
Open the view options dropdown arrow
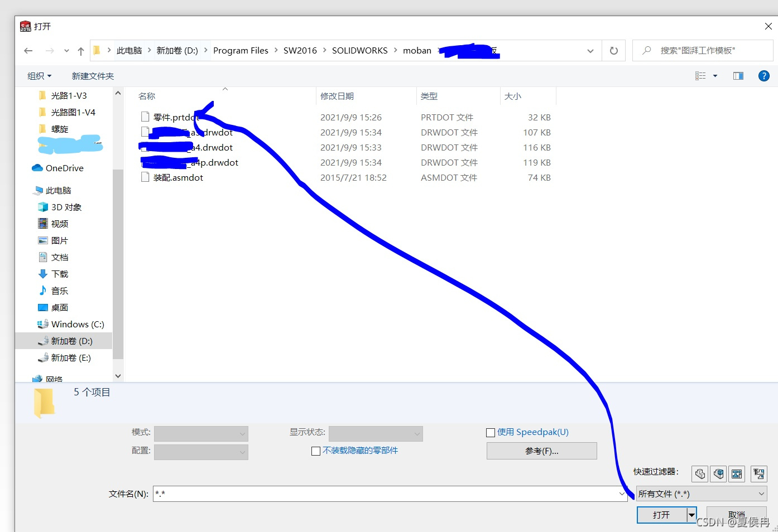[715, 76]
